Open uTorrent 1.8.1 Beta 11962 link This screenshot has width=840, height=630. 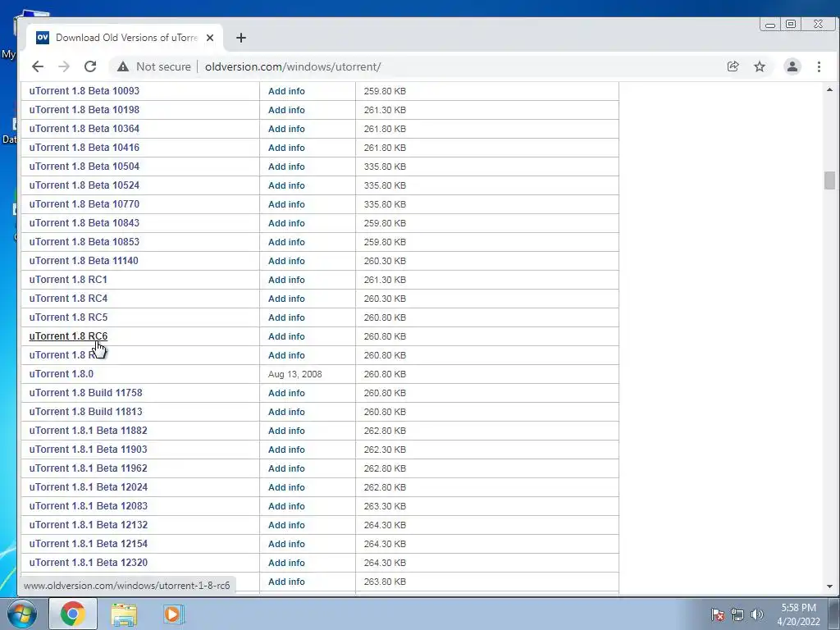(x=89, y=468)
